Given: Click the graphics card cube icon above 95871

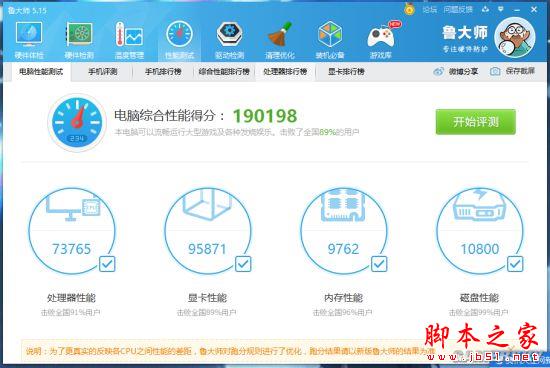Looking at the screenshot, I should tap(207, 204).
